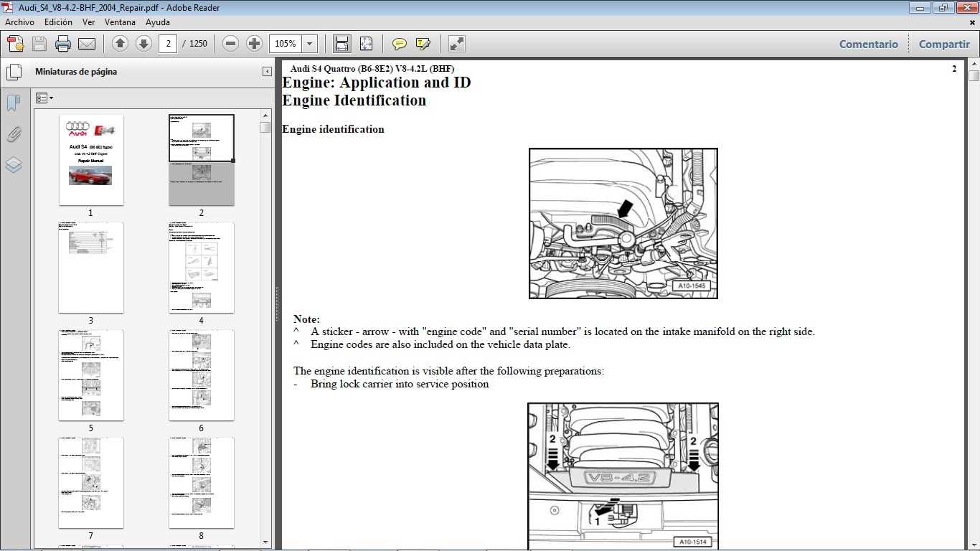Open the Edición menu
The image size is (980, 551).
pos(58,22)
